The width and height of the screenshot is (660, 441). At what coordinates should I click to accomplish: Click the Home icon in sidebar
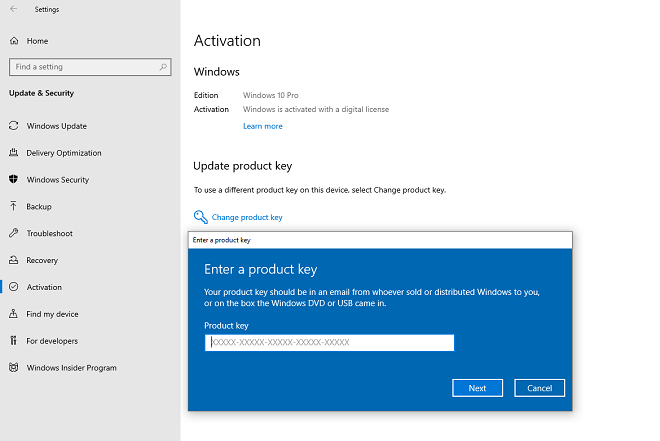(14, 41)
